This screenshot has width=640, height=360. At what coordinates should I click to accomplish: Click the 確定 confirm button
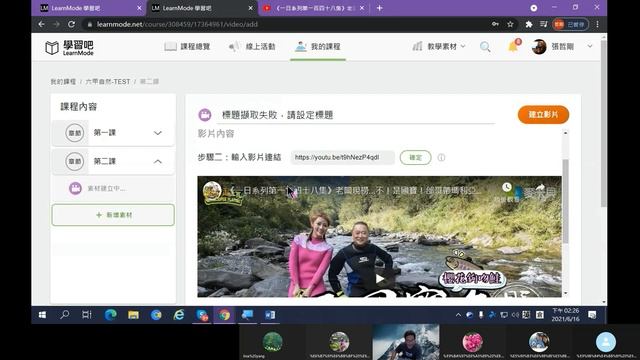(x=416, y=158)
